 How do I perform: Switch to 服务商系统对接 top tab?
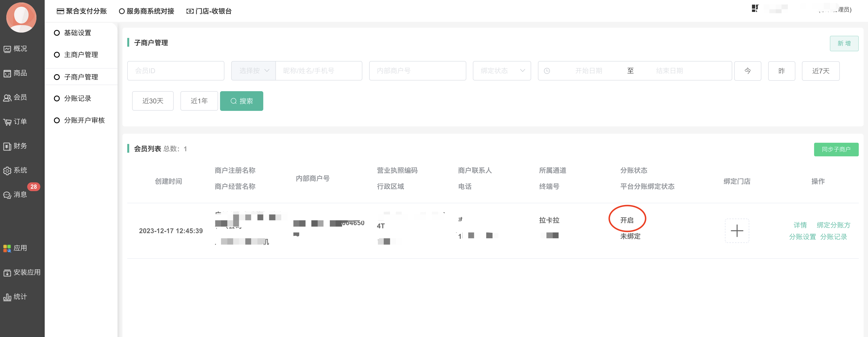coord(147,11)
